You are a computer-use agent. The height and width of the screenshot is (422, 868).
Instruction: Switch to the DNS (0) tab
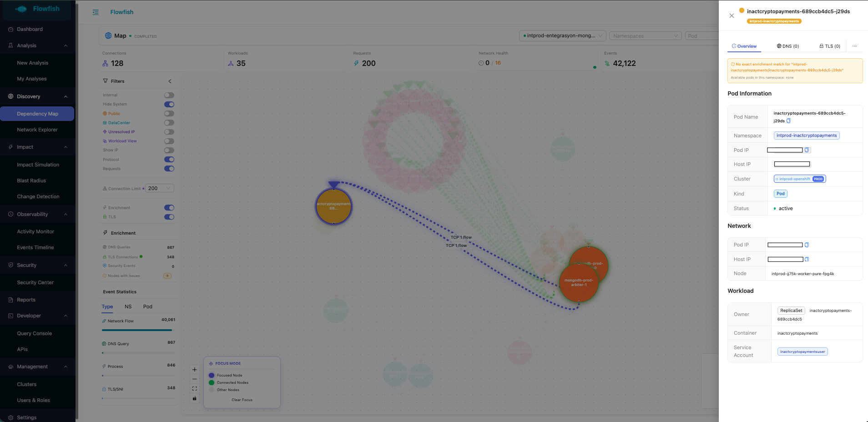(x=788, y=46)
